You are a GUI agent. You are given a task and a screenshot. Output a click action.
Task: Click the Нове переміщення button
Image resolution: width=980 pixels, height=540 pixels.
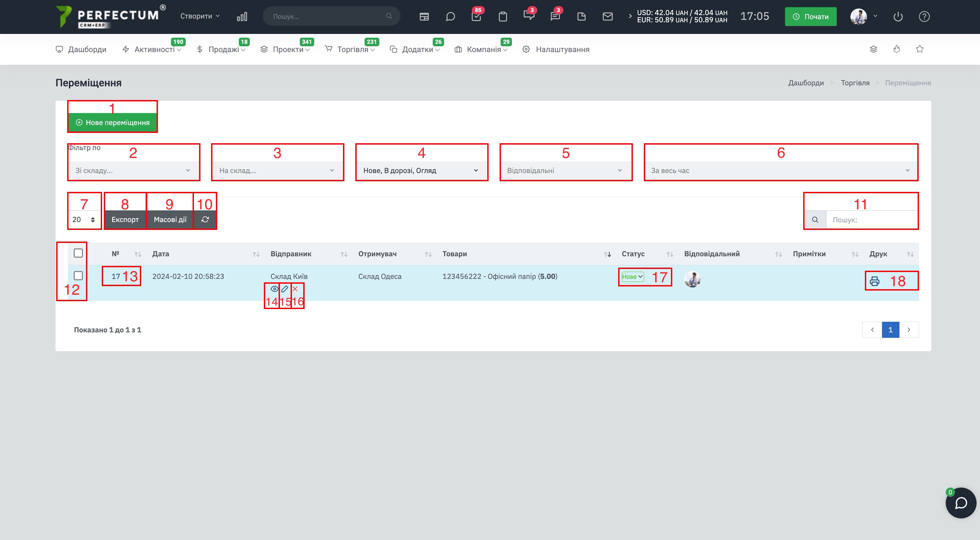(x=113, y=122)
